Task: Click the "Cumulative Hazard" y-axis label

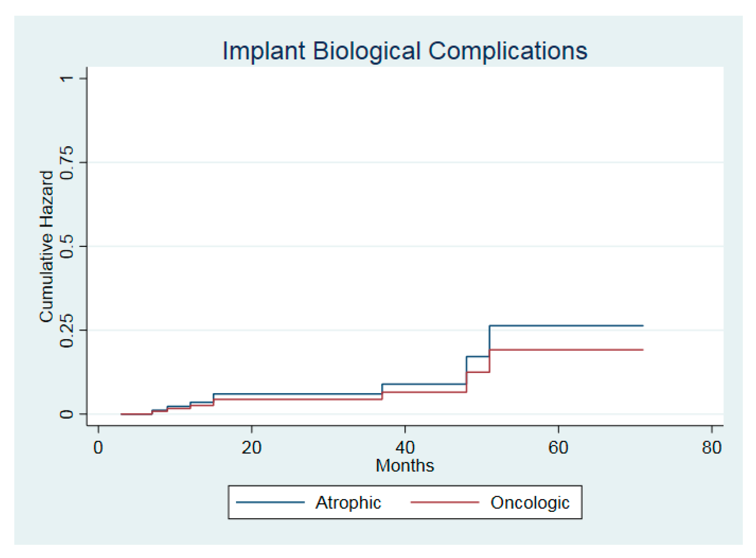Action: pos(47,247)
